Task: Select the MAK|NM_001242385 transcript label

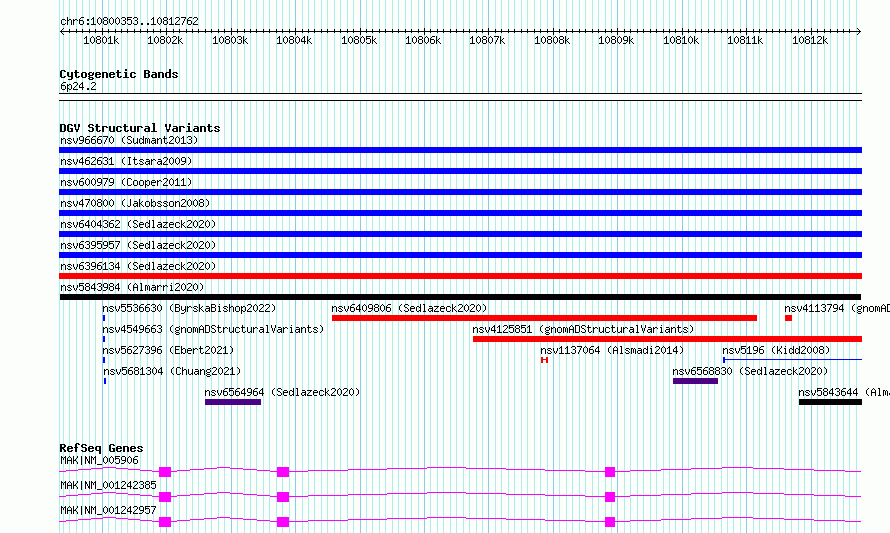Action: [x=108, y=485]
